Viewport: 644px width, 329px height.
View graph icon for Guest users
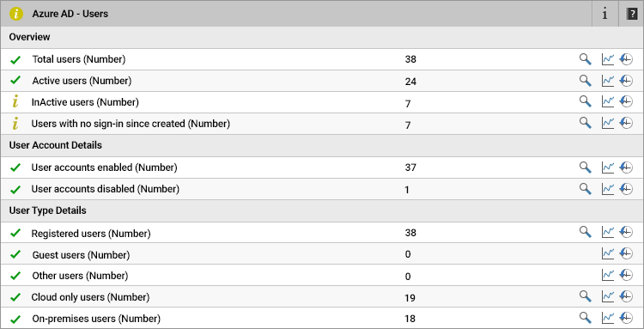point(607,253)
